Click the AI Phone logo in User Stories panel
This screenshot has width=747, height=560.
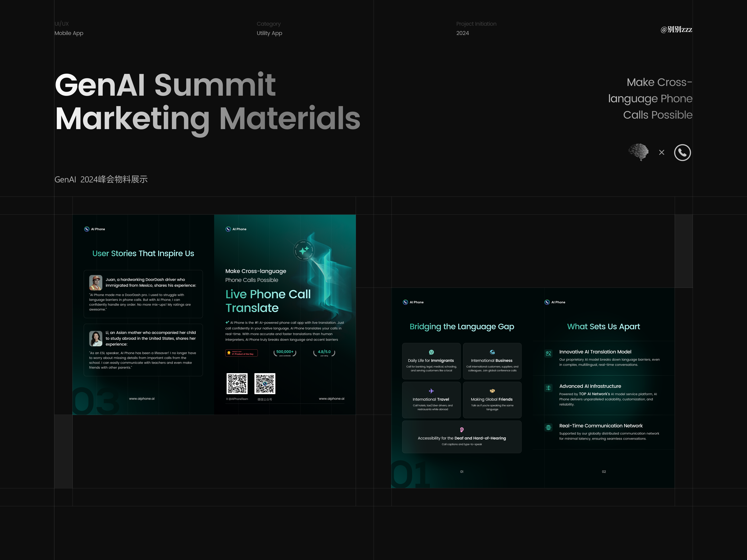click(95, 229)
